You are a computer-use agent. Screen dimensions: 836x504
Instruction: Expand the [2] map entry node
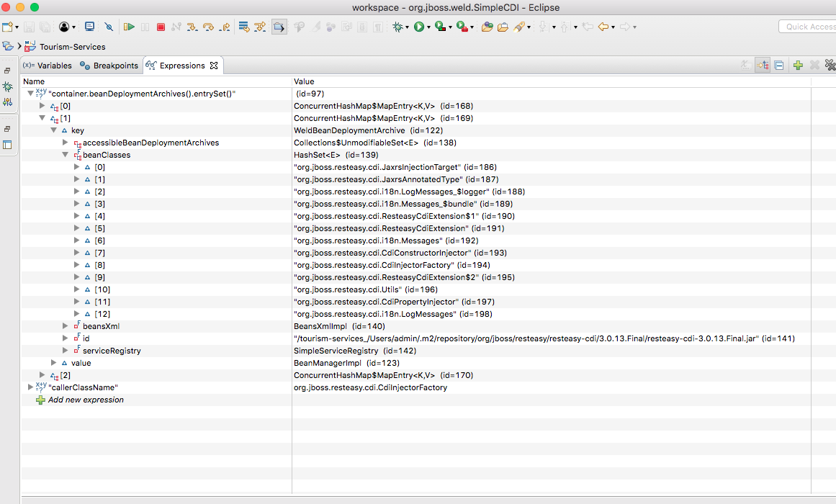tap(42, 375)
